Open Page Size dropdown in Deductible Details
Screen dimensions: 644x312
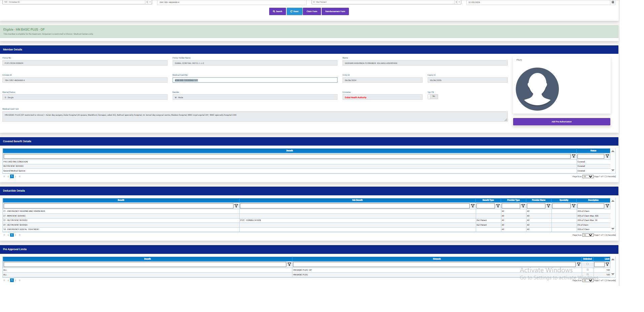coord(588,235)
